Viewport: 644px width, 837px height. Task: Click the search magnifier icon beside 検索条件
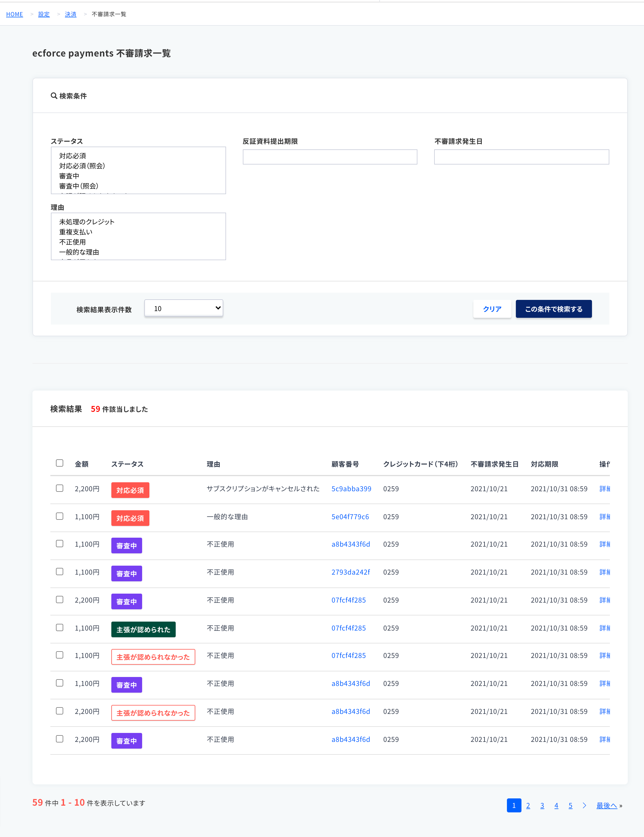pyautogui.click(x=54, y=96)
